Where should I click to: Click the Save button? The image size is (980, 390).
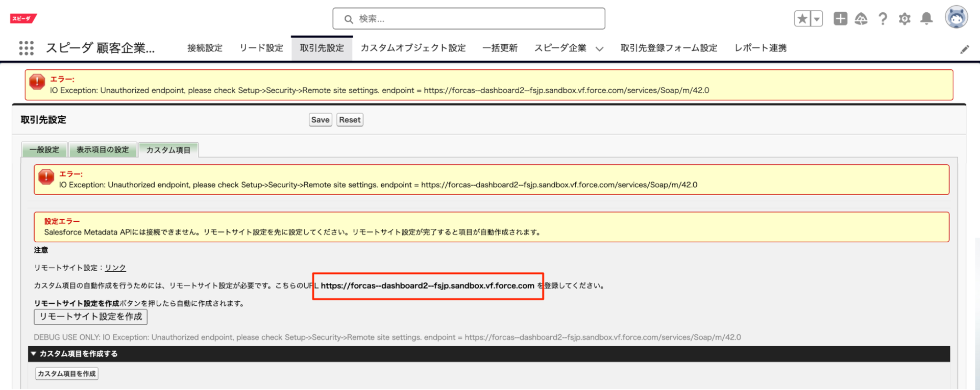point(321,120)
